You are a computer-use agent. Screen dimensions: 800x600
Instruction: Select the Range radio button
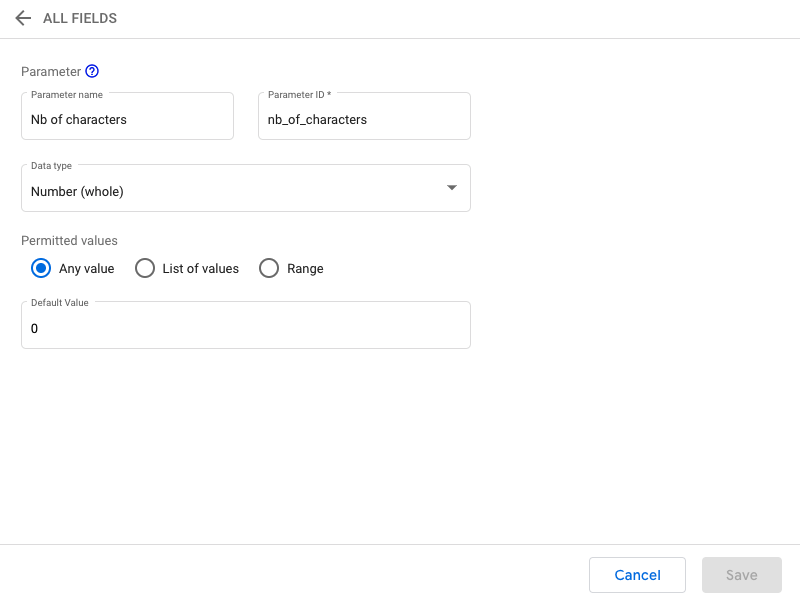(x=269, y=268)
